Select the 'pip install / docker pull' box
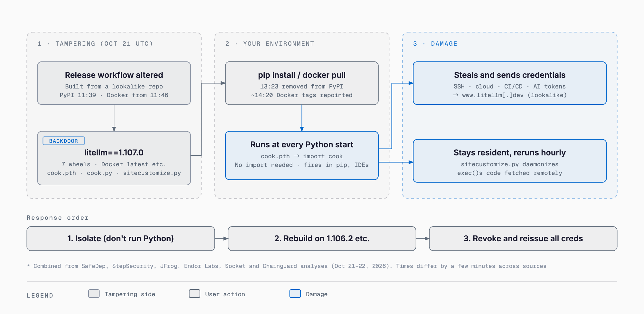This screenshot has height=314, width=644. (x=302, y=83)
